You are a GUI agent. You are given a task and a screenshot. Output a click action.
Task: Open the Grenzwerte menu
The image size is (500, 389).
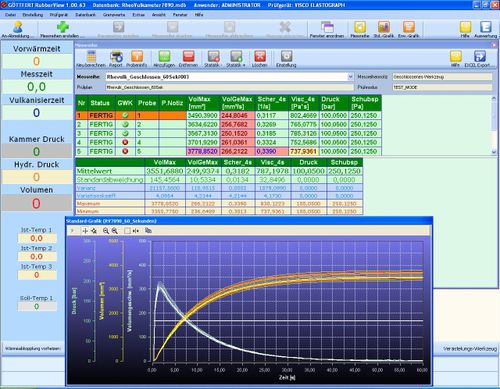(x=114, y=15)
